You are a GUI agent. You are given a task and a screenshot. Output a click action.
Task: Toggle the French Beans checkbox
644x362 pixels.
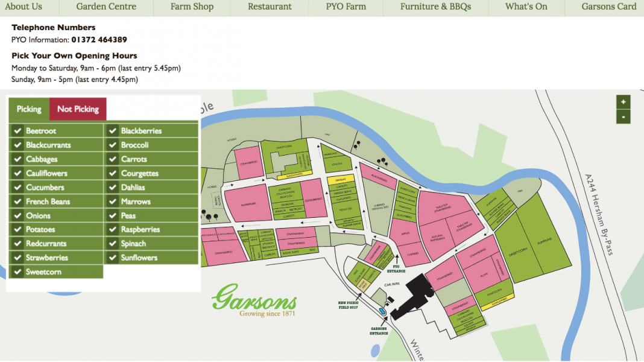pos(17,202)
